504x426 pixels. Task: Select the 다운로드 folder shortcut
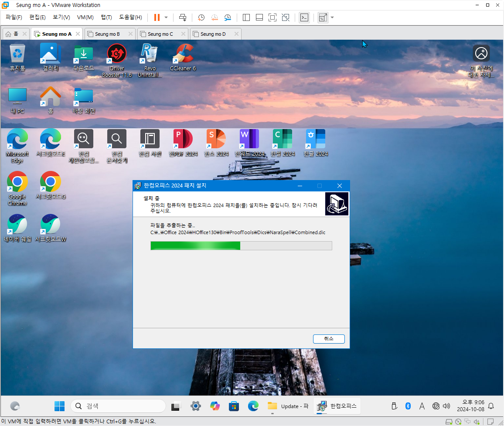point(84,58)
